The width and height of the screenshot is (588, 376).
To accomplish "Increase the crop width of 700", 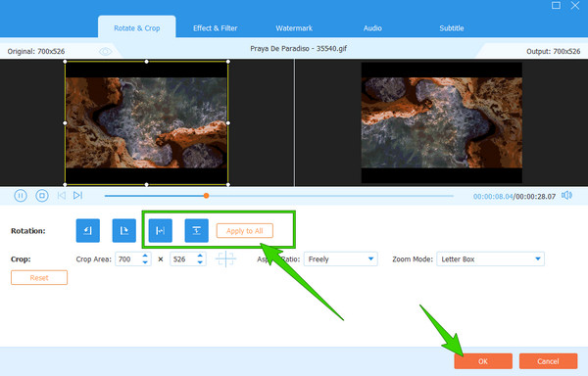I will (145, 256).
